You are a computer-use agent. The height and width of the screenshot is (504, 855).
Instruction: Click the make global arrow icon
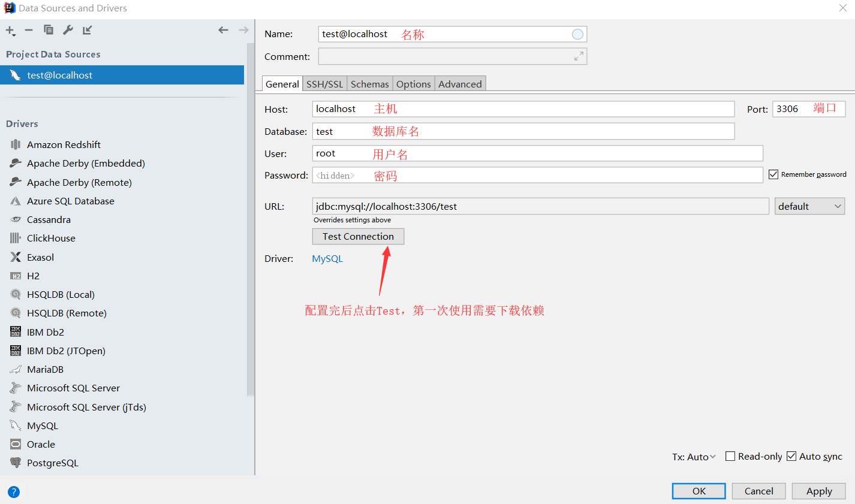click(88, 30)
